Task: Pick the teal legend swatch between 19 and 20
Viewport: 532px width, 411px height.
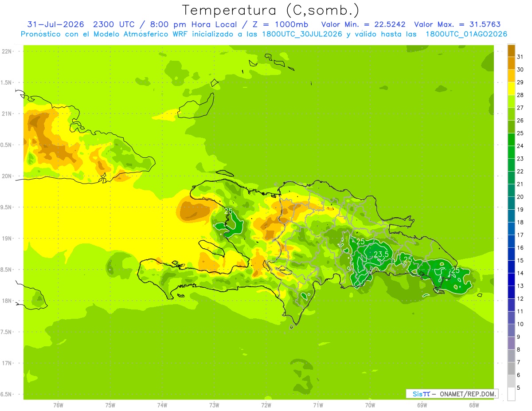Action: (511, 203)
